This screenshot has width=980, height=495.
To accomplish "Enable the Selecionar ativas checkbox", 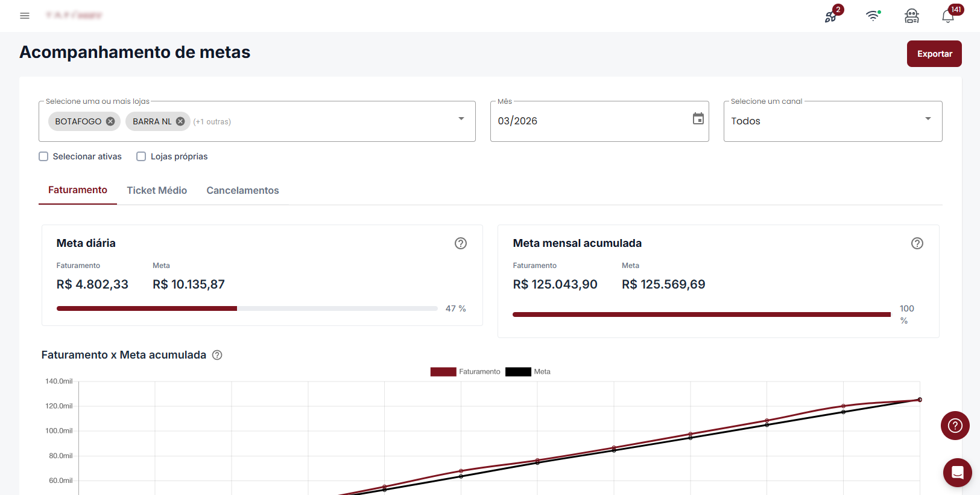I will pyautogui.click(x=43, y=156).
